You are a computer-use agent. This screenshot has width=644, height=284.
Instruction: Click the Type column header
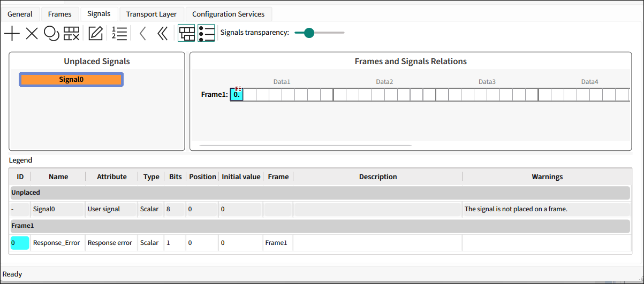click(151, 176)
